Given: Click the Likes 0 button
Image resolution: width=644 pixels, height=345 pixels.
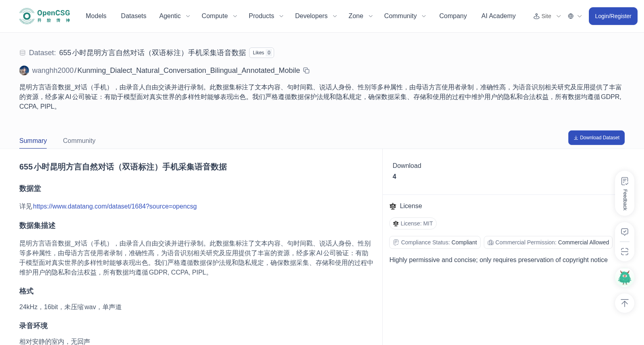Looking at the screenshot, I should [262, 53].
